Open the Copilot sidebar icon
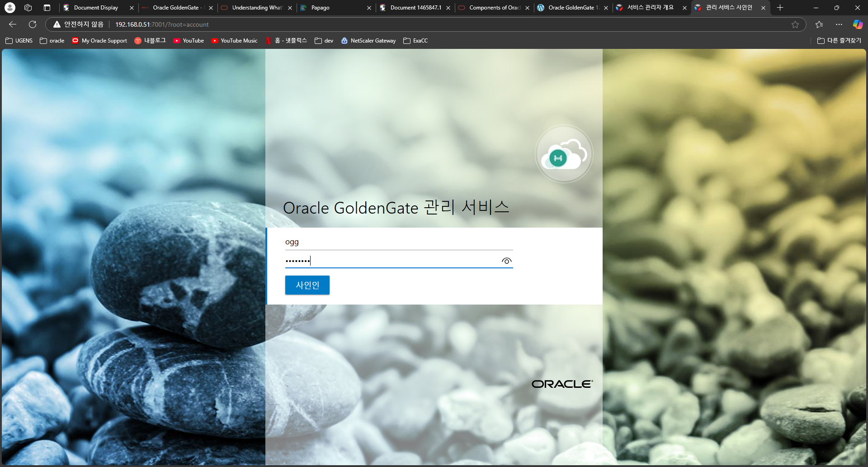The image size is (868, 467). click(x=858, y=24)
